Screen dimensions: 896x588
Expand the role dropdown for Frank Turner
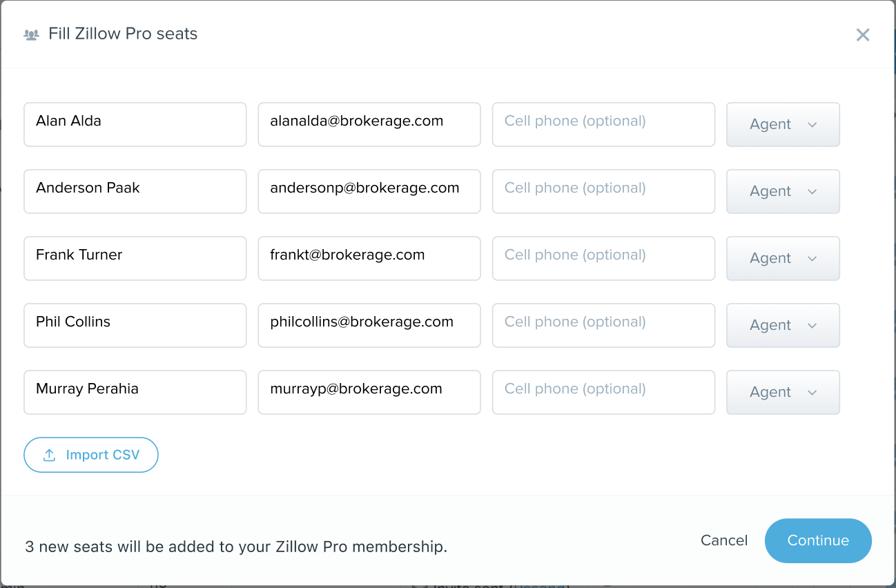click(x=783, y=259)
